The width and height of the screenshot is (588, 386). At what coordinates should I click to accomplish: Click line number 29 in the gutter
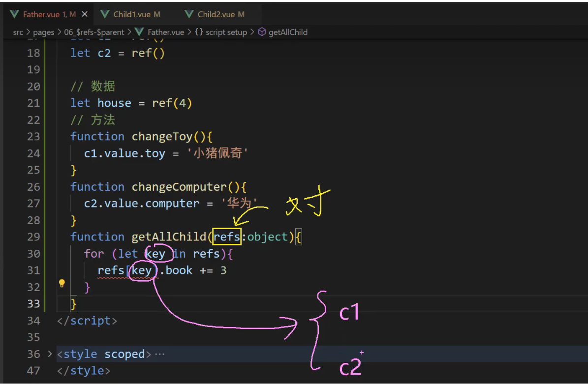(x=33, y=237)
